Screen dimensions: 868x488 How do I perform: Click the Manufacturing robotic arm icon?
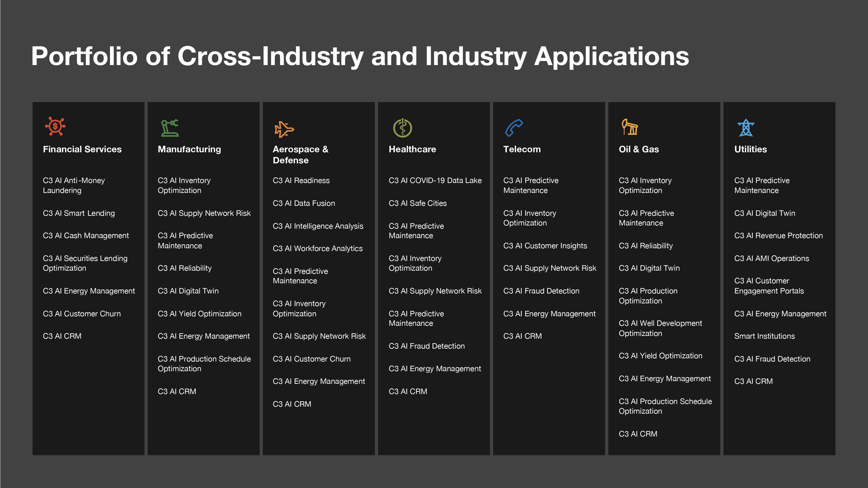pyautogui.click(x=170, y=128)
